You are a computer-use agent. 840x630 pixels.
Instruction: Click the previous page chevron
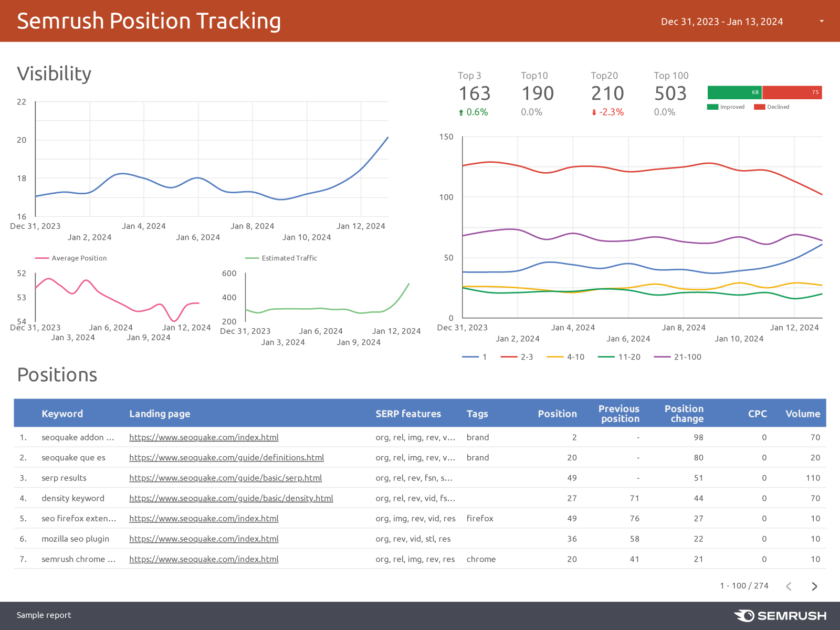[789, 586]
